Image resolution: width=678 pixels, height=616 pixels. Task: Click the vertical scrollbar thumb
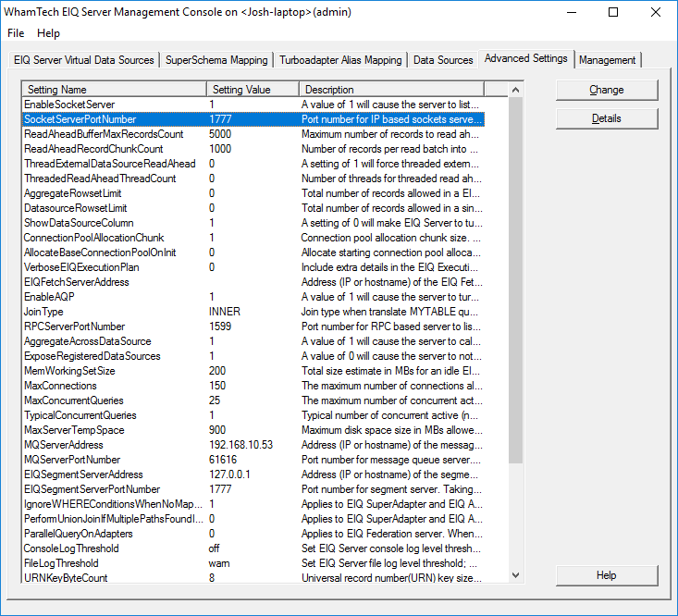[x=515, y=280]
